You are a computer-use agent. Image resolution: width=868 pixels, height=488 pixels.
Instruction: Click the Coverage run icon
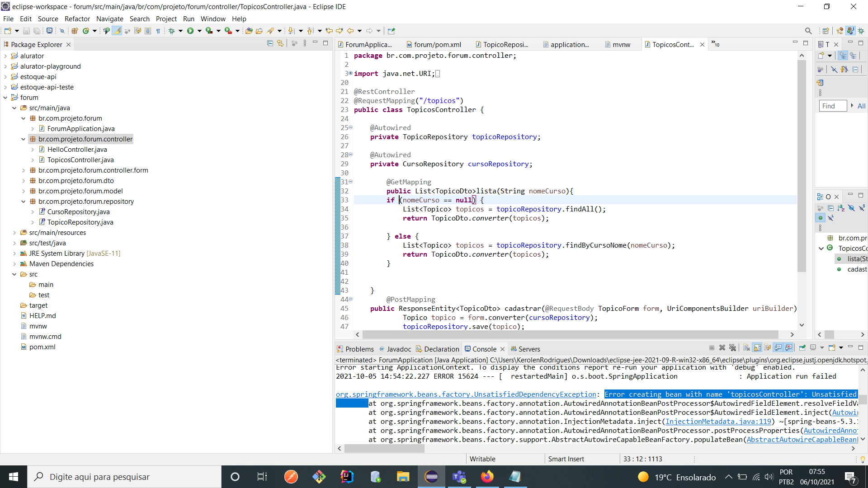209,31
